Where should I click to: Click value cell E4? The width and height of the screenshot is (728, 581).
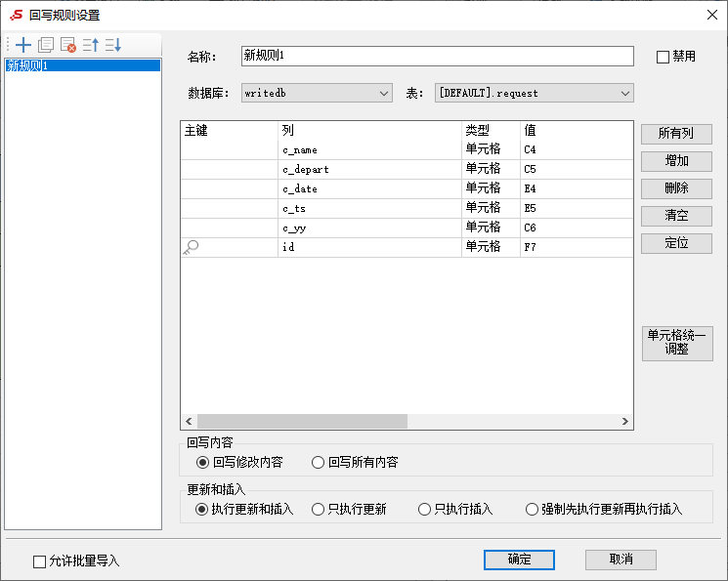577,188
